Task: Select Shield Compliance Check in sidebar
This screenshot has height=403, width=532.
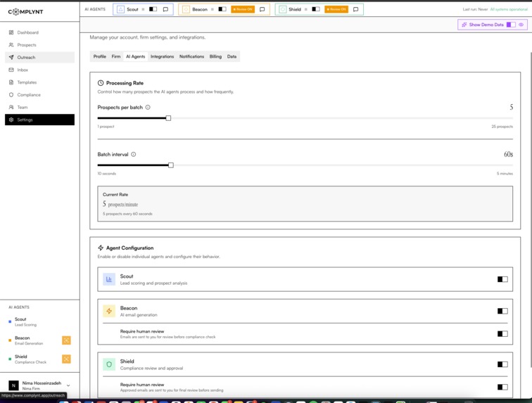Action: point(30,359)
